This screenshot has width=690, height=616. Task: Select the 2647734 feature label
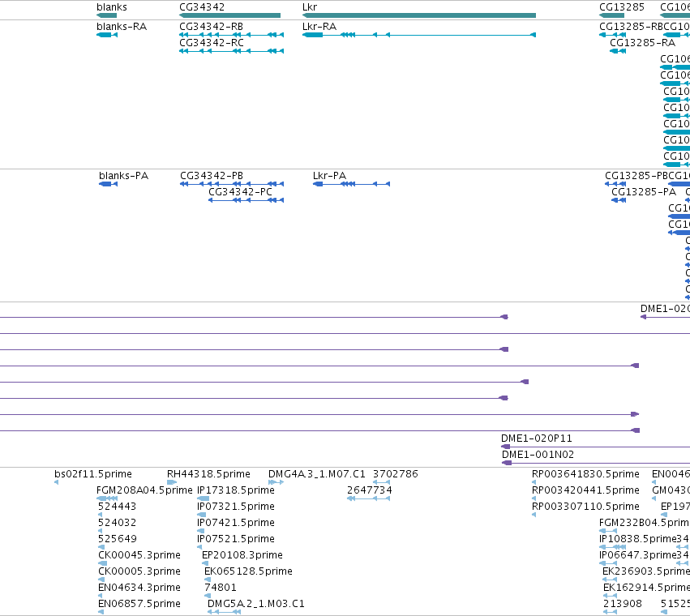pos(370,490)
